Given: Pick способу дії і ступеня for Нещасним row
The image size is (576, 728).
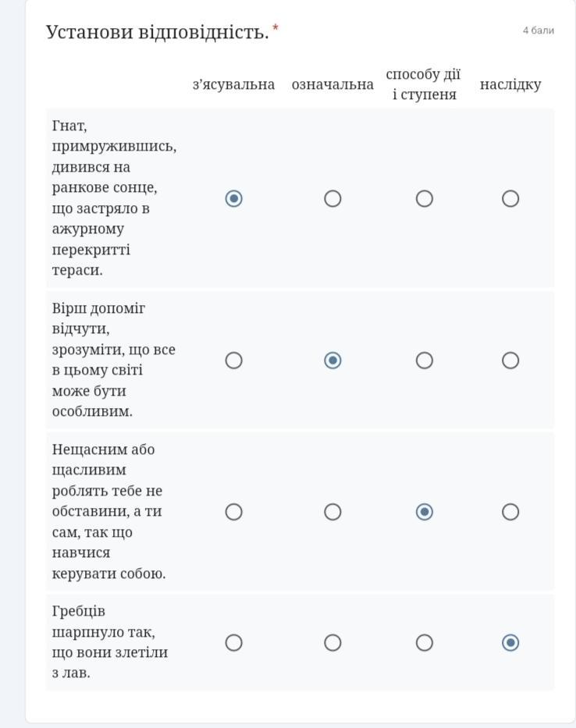Looking at the screenshot, I should 424,512.
